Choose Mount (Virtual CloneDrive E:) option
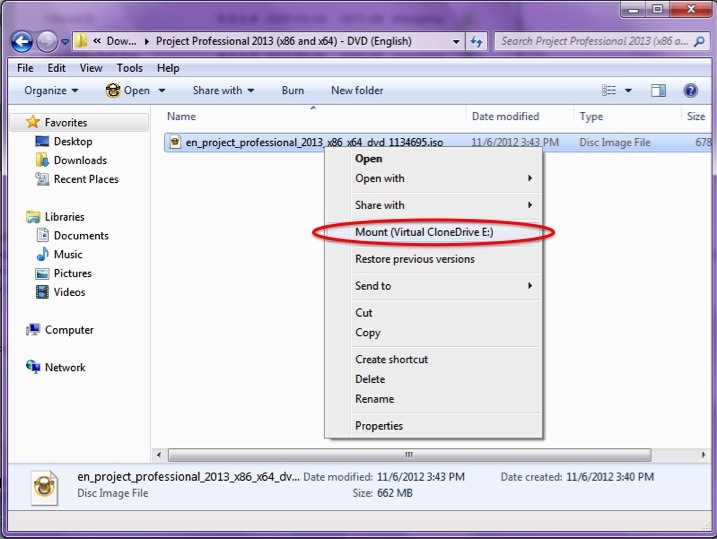The width and height of the screenshot is (717, 539). (x=432, y=232)
